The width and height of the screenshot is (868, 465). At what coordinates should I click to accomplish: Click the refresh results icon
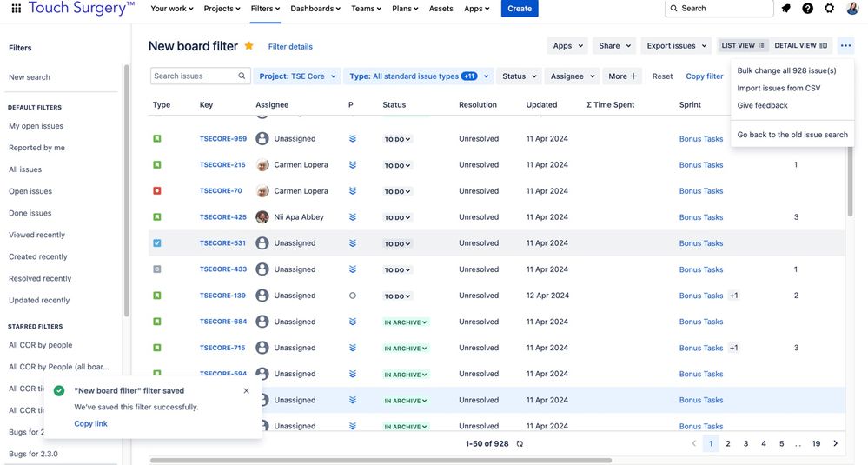click(520, 443)
